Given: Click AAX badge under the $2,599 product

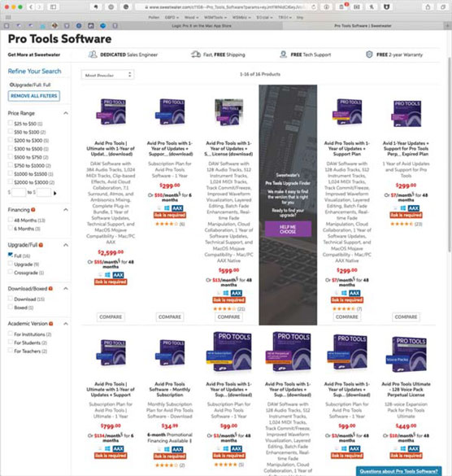Looking at the screenshot, I should click(118, 275).
